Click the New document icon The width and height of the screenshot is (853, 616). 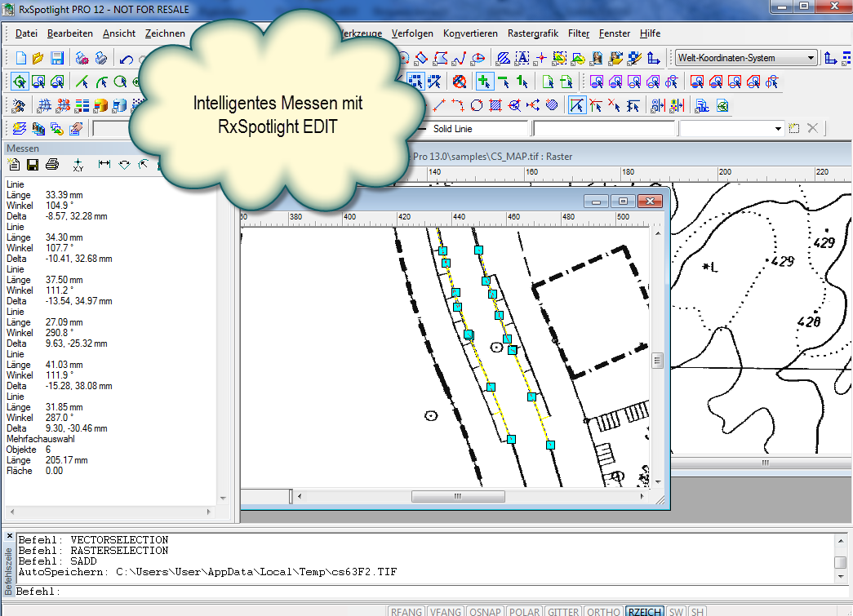[20, 58]
